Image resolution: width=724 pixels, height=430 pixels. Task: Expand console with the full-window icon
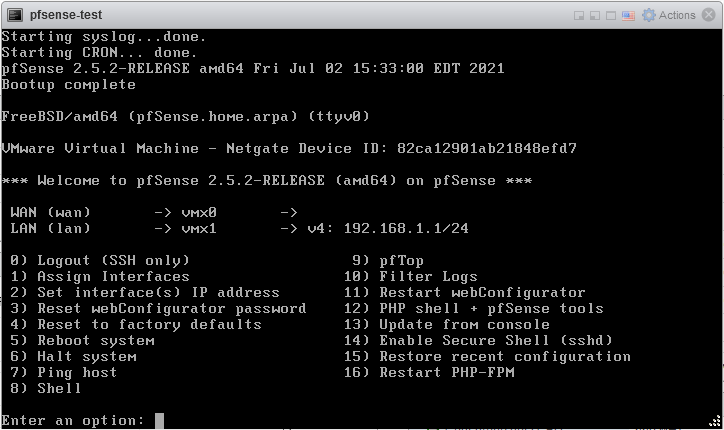pos(611,15)
